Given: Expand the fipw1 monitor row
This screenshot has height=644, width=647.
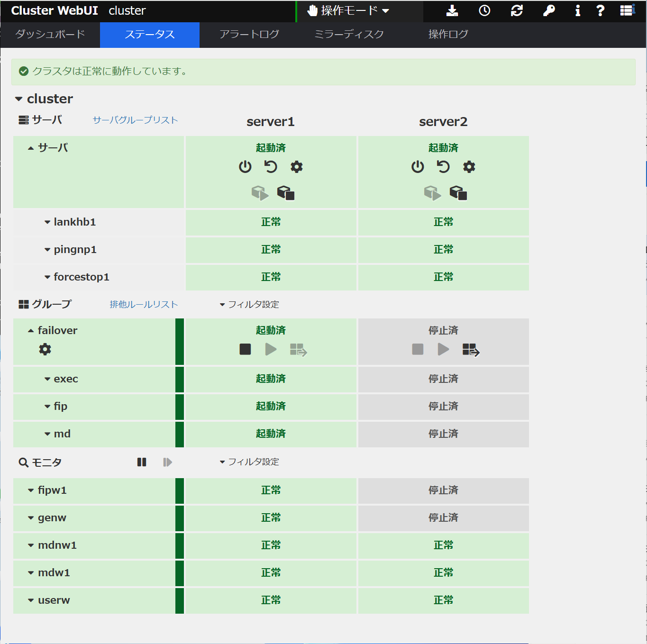Looking at the screenshot, I should click(31, 490).
